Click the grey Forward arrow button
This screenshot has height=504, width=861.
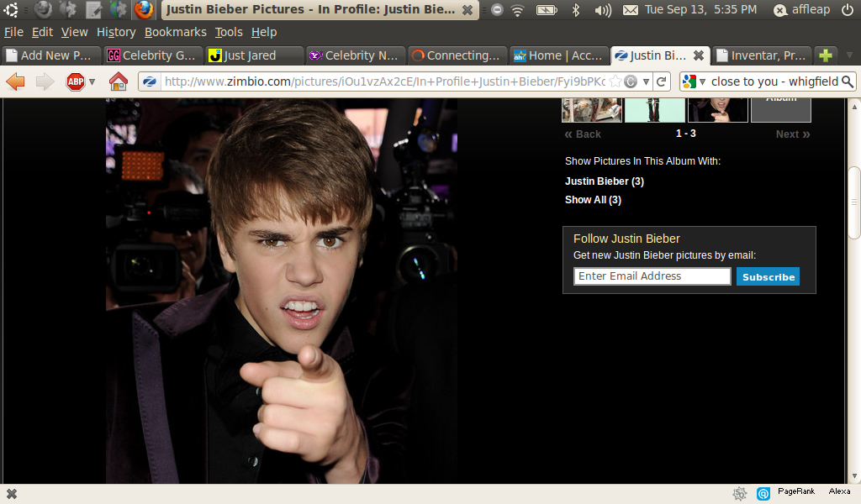pos(45,81)
